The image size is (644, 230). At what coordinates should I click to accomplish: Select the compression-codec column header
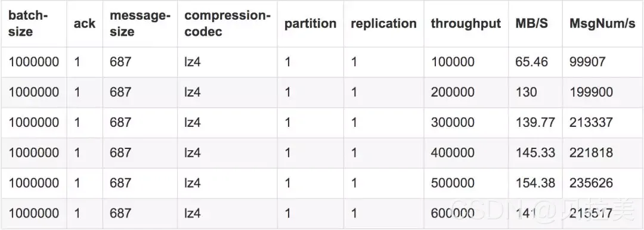click(227, 23)
